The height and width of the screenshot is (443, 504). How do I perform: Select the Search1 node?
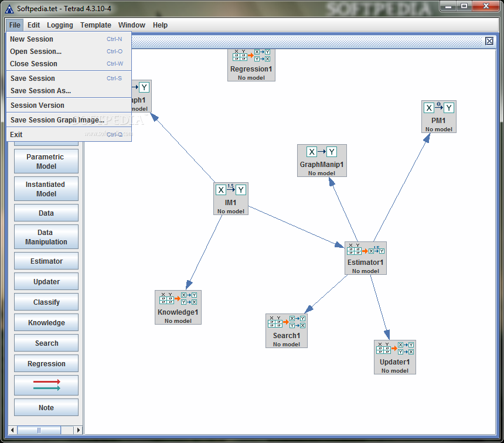point(287,331)
